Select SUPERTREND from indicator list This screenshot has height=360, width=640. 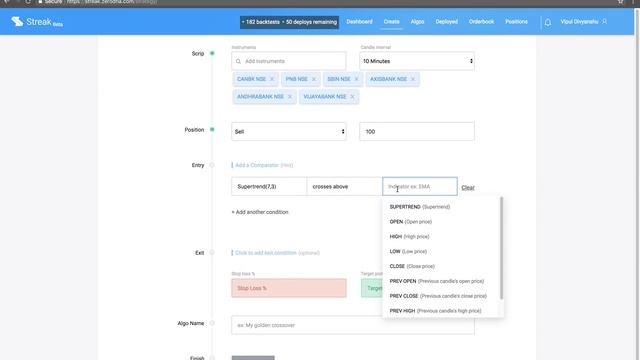pos(441,207)
